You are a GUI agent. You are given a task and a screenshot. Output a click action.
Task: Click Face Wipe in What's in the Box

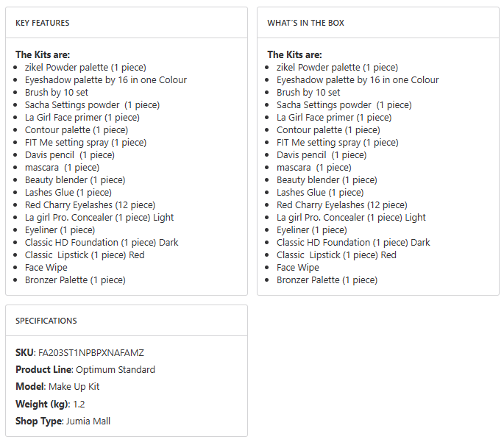[x=298, y=268]
